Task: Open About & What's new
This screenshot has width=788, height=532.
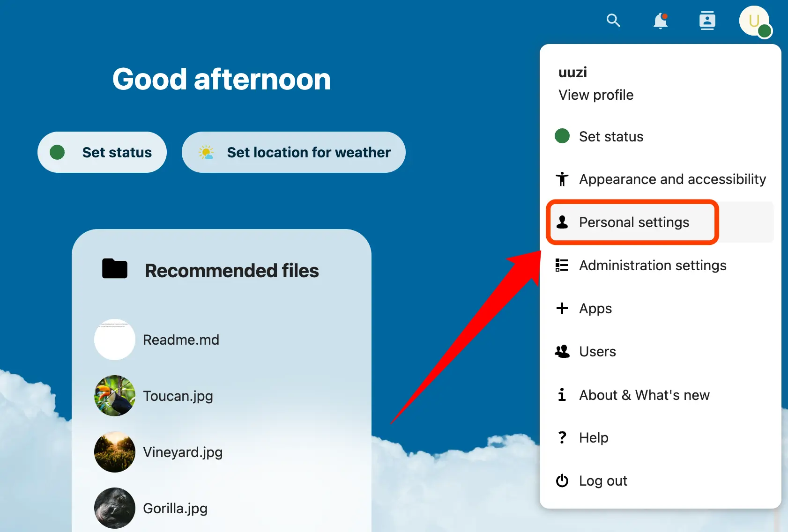Action: point(644,395)
